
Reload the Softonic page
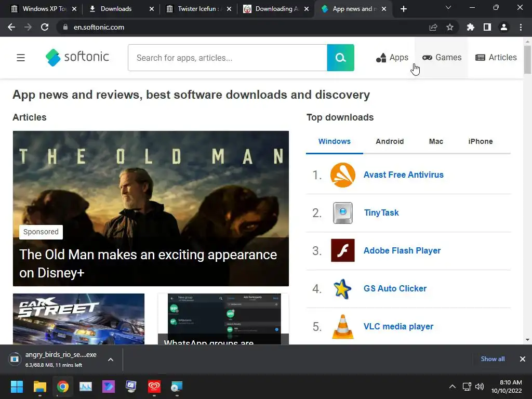pyautogui.click(x=45, y=27)
